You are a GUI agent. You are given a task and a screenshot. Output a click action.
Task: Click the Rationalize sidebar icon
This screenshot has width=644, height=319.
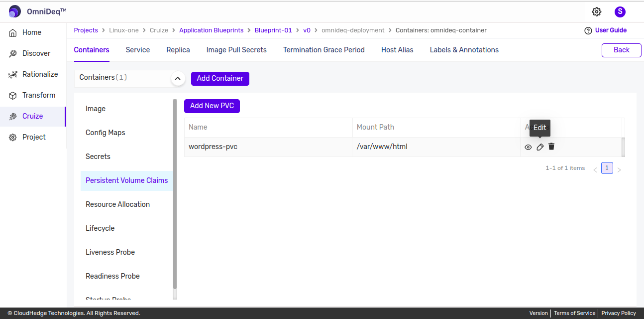13,74
